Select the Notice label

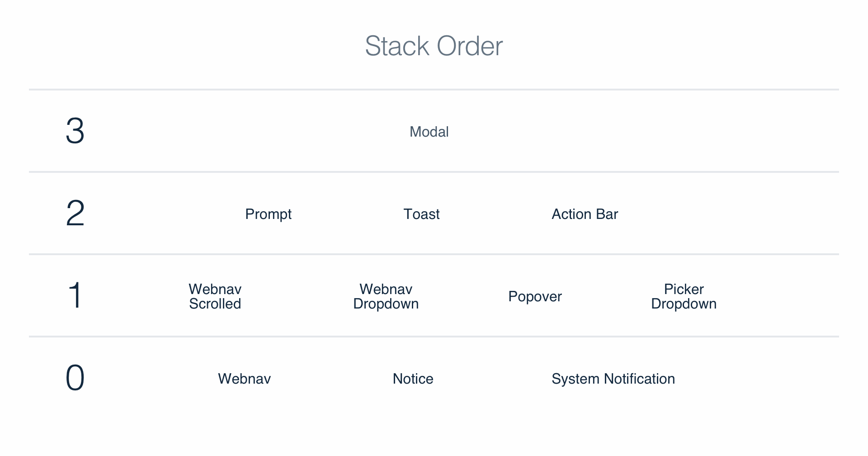pyautogui.click(x=413, y=379)
